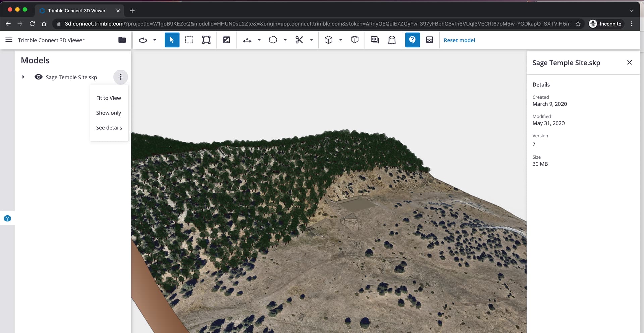Select the scissors clip plane tool
This screenshot has height=333, width=644.
tap(299, 40)
